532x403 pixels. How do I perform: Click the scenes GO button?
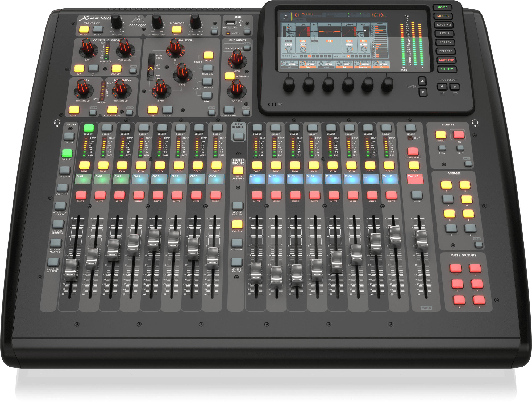(x=459, y=135)
